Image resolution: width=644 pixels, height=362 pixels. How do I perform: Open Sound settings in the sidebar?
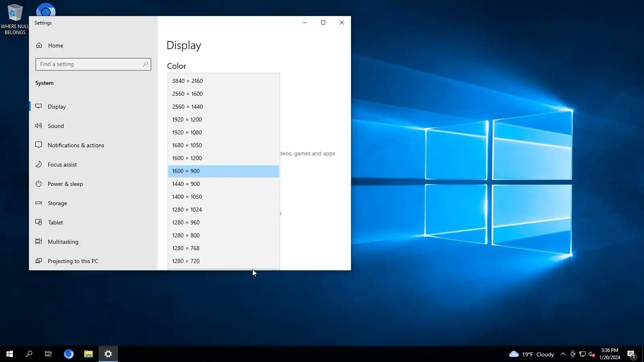click(x=93, y=126)
